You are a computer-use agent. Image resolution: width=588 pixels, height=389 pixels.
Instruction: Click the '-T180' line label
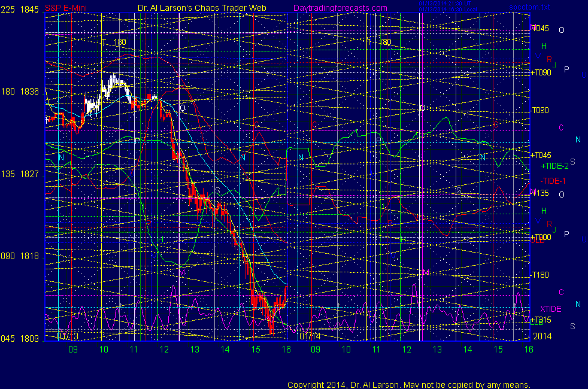point(539,275)
